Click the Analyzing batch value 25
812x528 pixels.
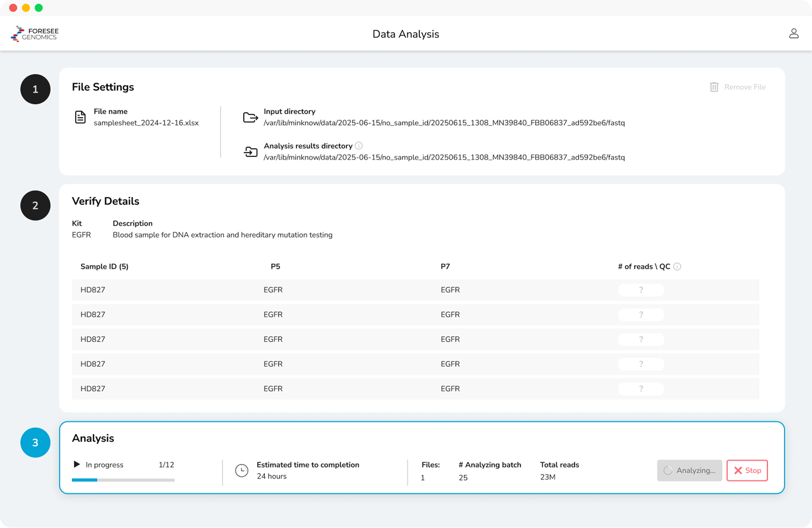tap(463, 478)
